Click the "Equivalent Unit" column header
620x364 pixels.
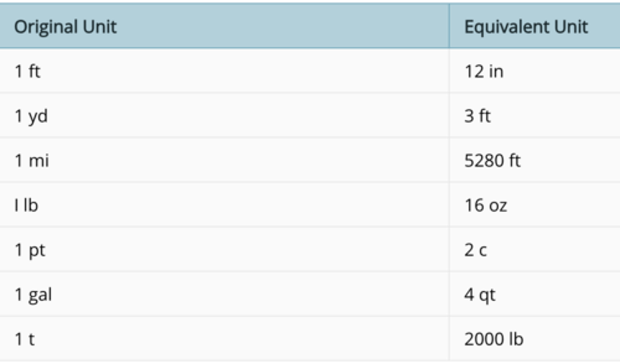526,27
